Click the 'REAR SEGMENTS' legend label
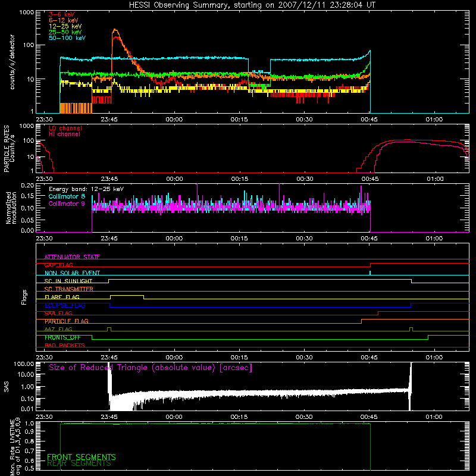Image resolution: width=476 pixels, height=476 pixels. click(x=79, y=464)
